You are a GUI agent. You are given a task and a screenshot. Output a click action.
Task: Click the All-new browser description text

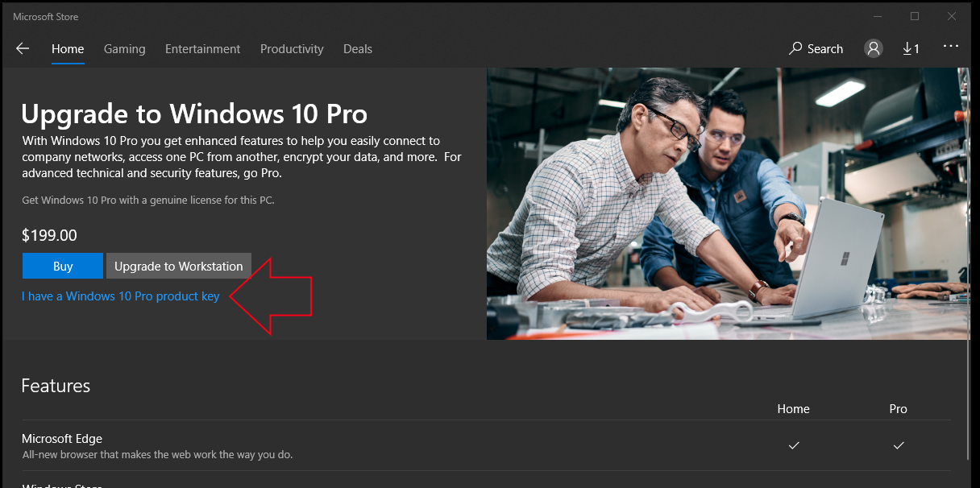[x=157, y=455]
